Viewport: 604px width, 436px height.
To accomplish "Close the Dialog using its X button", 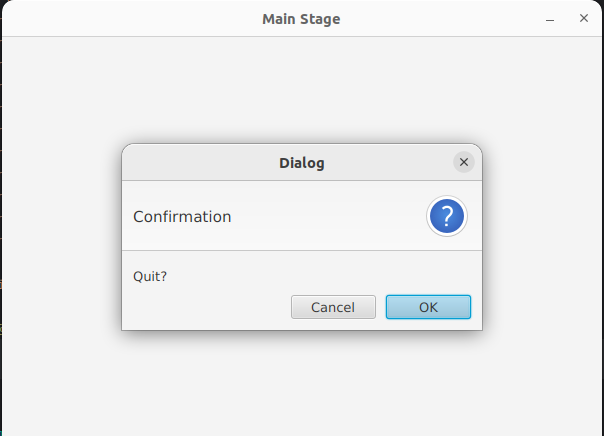I will point(463,162).
